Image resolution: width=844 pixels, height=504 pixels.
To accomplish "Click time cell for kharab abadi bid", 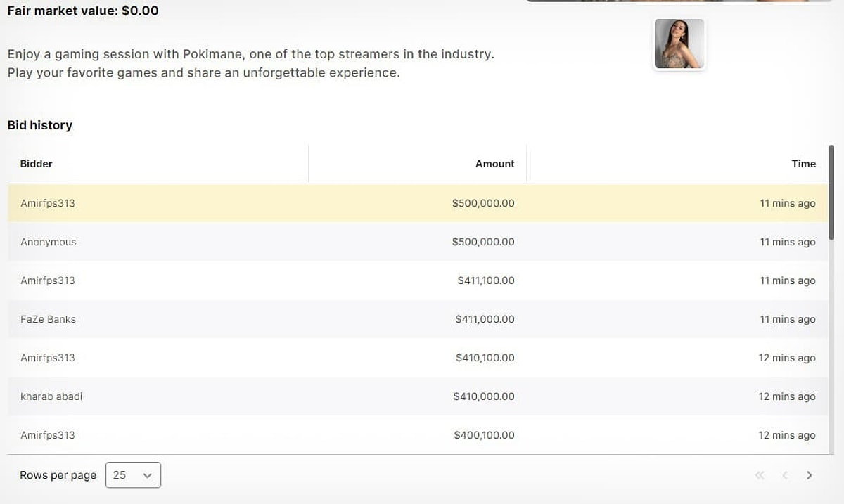I will (787, 396).
